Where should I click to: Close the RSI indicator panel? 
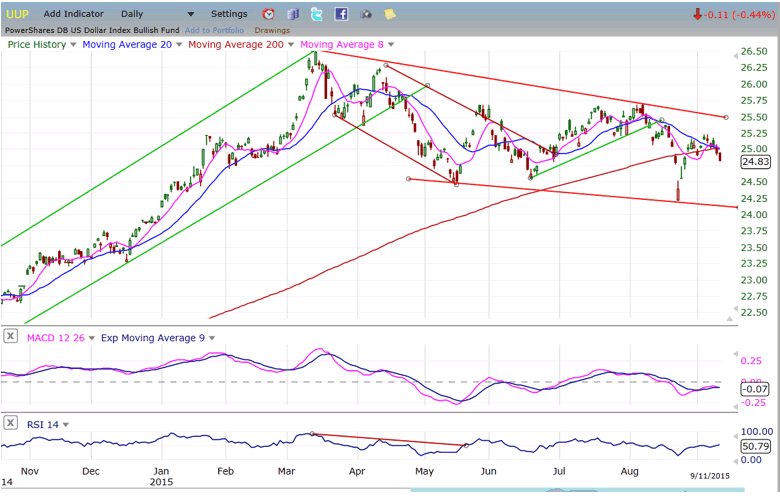point(10,424)
